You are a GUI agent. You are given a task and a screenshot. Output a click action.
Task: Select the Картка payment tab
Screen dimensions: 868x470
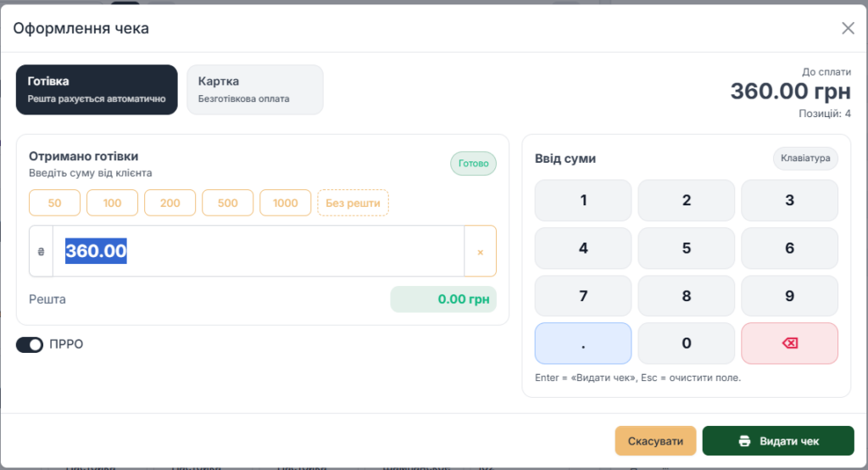pos(254,89)
